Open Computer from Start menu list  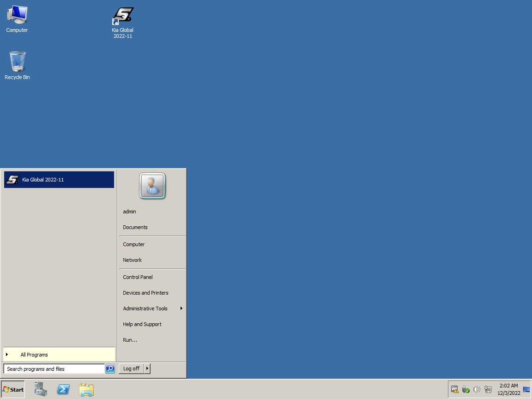[x=133, y=244]
